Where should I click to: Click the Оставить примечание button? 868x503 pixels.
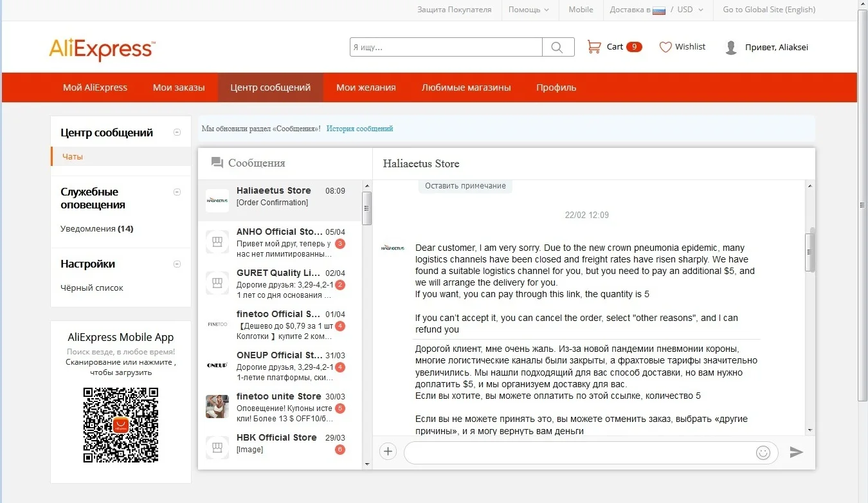[x=466, y=186]
